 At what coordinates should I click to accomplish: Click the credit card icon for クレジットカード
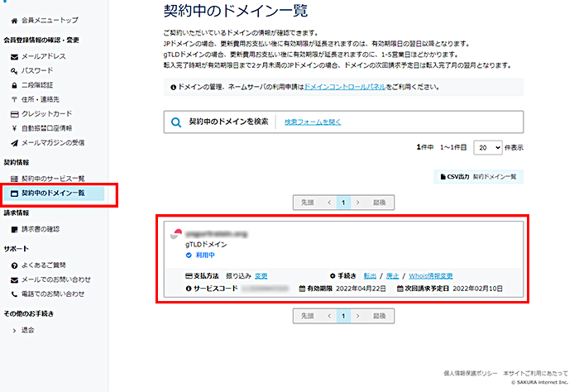click(14, 113)
